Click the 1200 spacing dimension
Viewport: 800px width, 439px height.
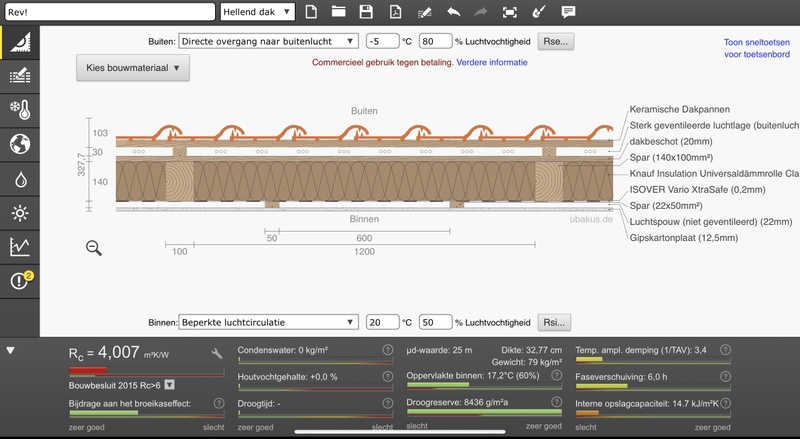coord(364,251)
